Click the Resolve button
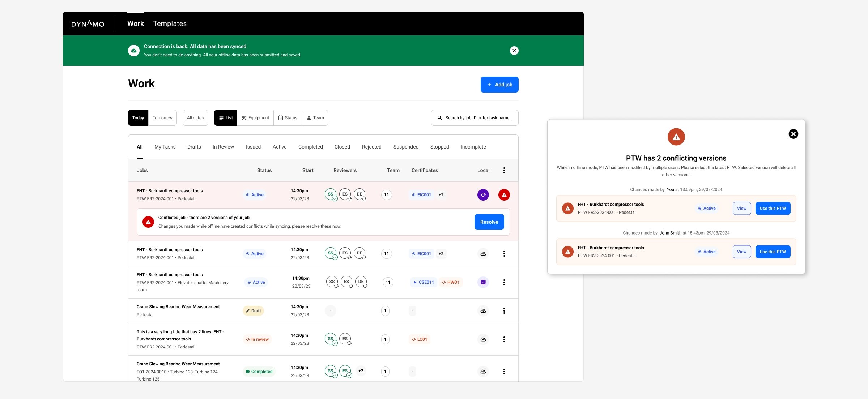The image size is (868, 399). [489, 222]
